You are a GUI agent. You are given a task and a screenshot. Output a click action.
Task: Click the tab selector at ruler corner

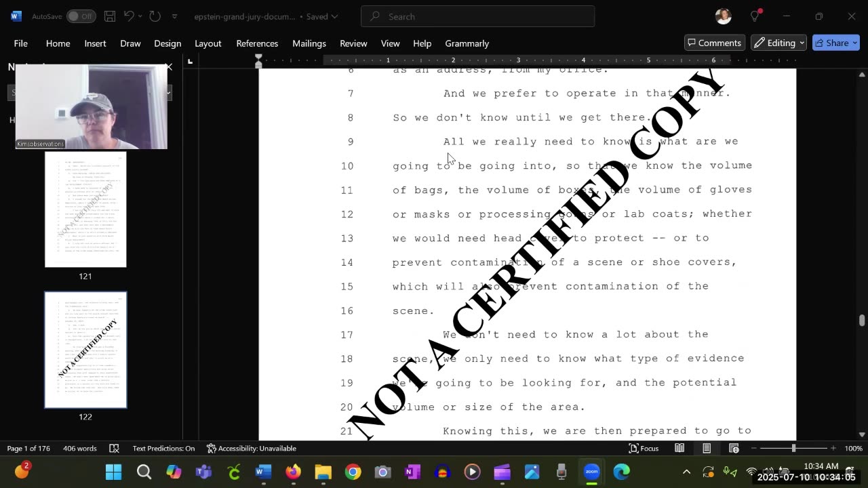point(190,62)
